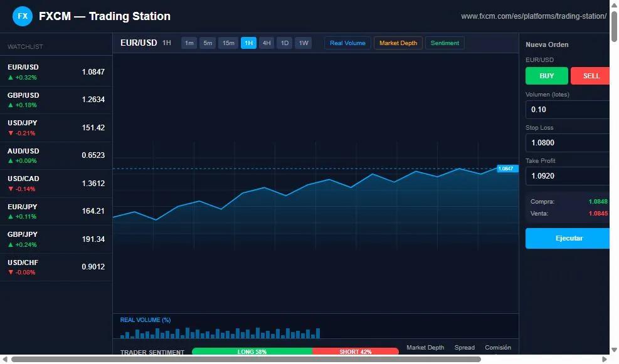Click the fxcm.com trading-station URL text

click(534, 16)
